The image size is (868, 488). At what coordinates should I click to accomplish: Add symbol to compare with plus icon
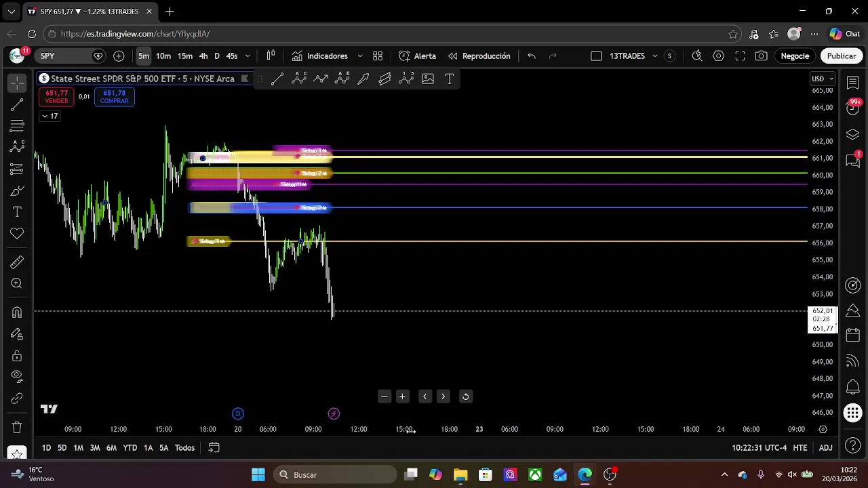119,56
